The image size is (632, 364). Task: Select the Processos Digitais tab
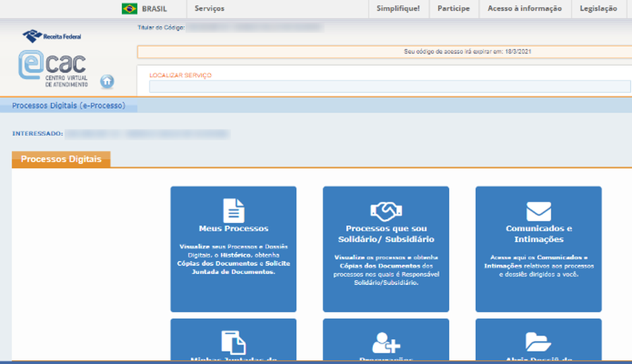(x=61, y=159)
